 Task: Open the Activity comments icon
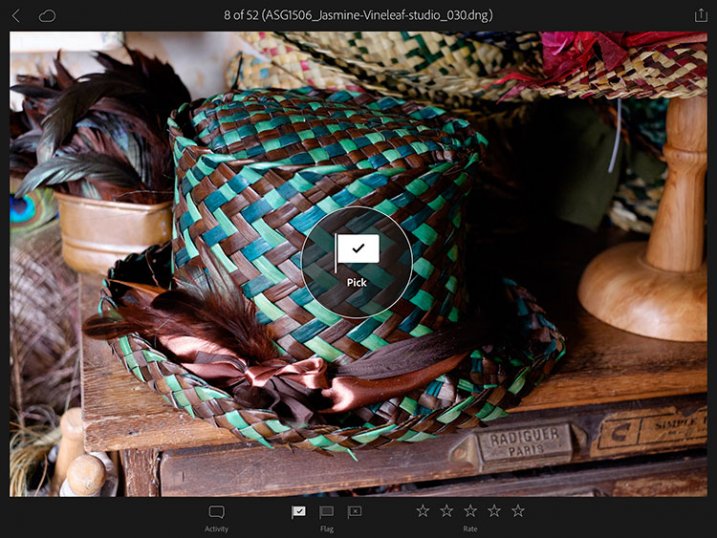[x=216, y=512]
